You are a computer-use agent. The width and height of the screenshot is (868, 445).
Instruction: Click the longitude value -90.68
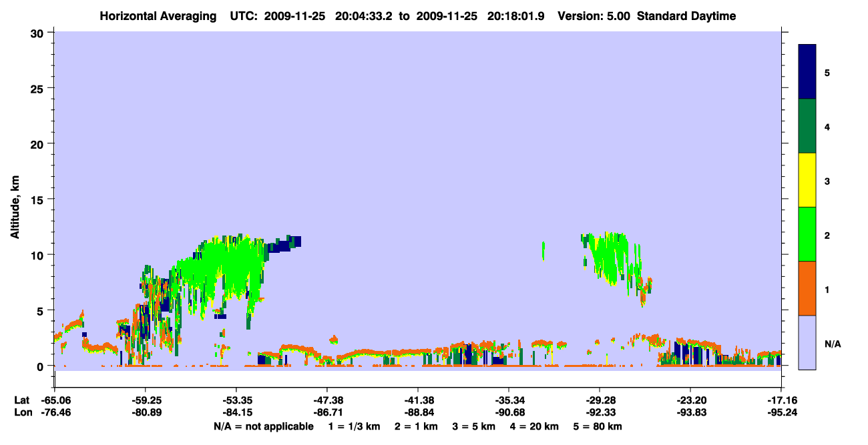508,412
